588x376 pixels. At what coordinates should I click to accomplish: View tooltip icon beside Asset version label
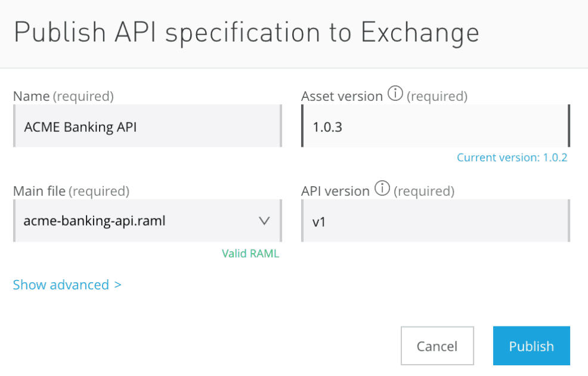tap(394, 94)
